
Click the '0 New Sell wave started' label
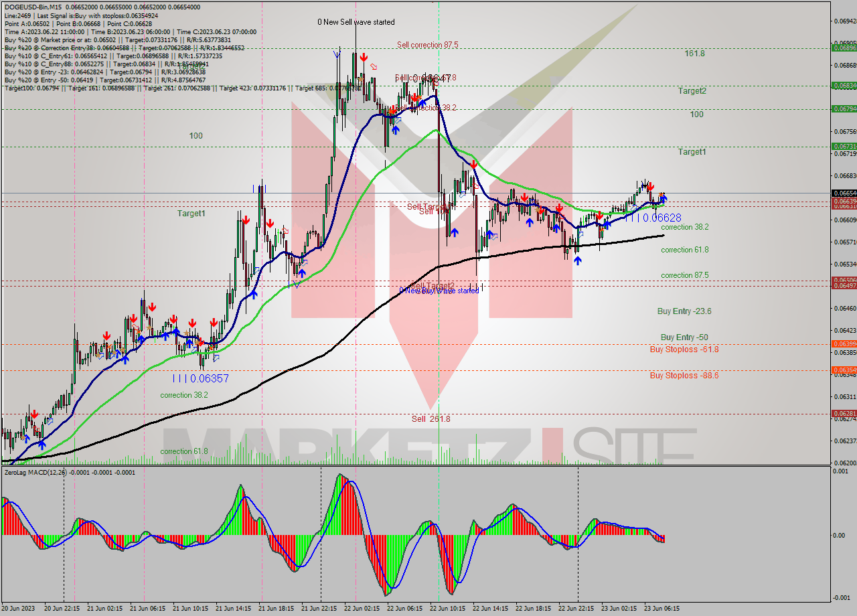[x=356, y=22]
